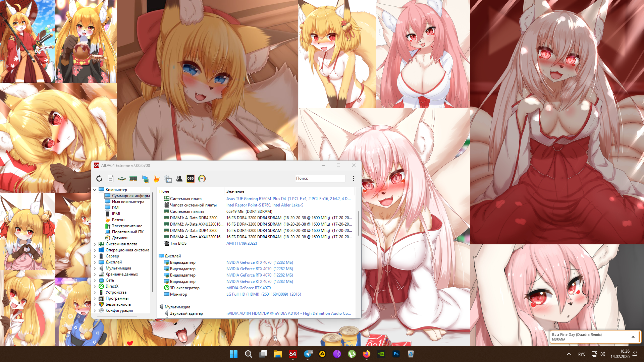Open the OSD panel icon
This screenshot has width=644, height=362.
(191, 179)
